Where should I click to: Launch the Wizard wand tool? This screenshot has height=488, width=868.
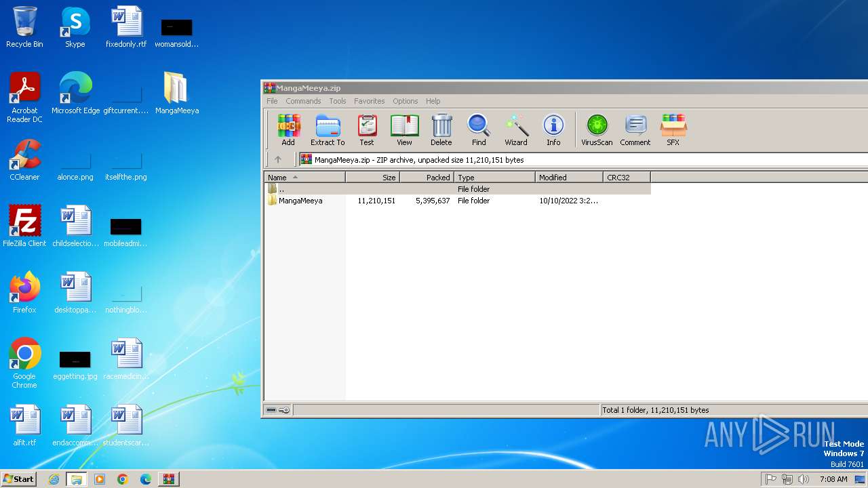coord(516,129)
